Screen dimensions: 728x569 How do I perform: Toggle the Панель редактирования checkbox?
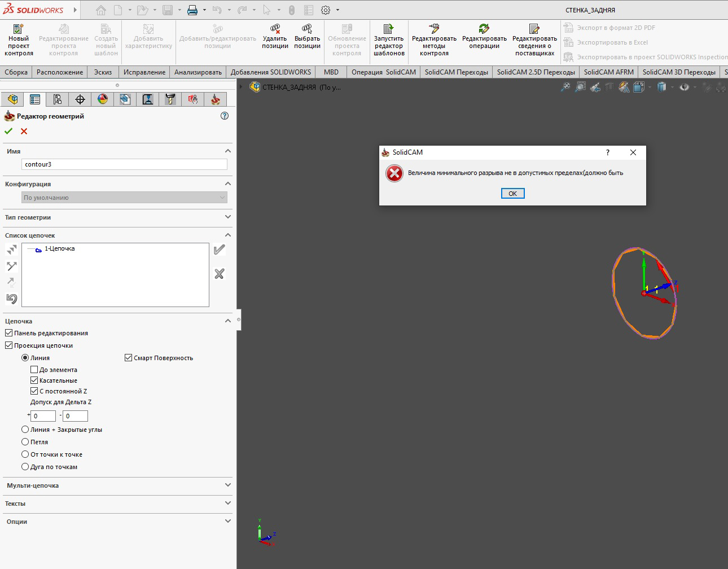click(8, 333)
